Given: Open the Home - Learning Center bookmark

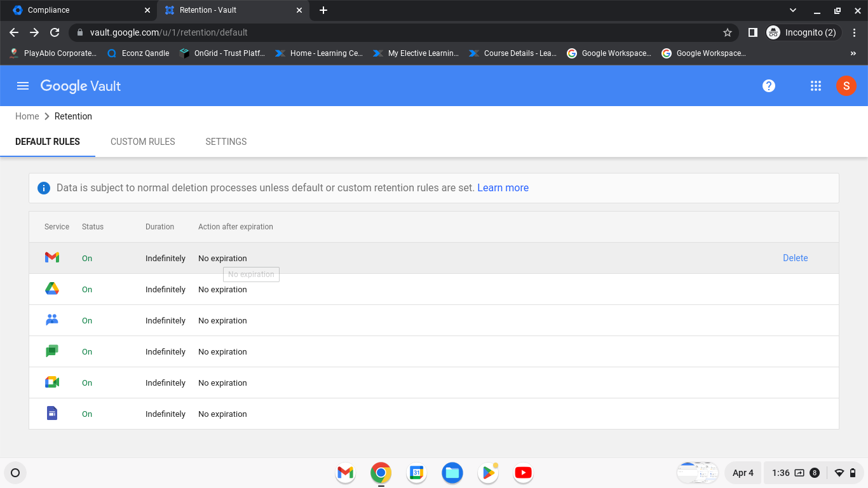Looking at the screenshot, I should tap(319, 53).
